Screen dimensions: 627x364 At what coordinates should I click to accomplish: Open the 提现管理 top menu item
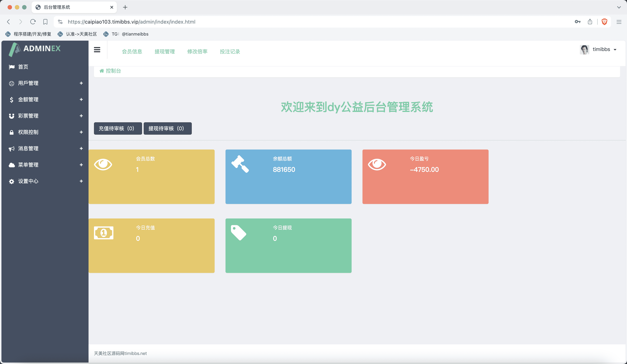point(165,52)
